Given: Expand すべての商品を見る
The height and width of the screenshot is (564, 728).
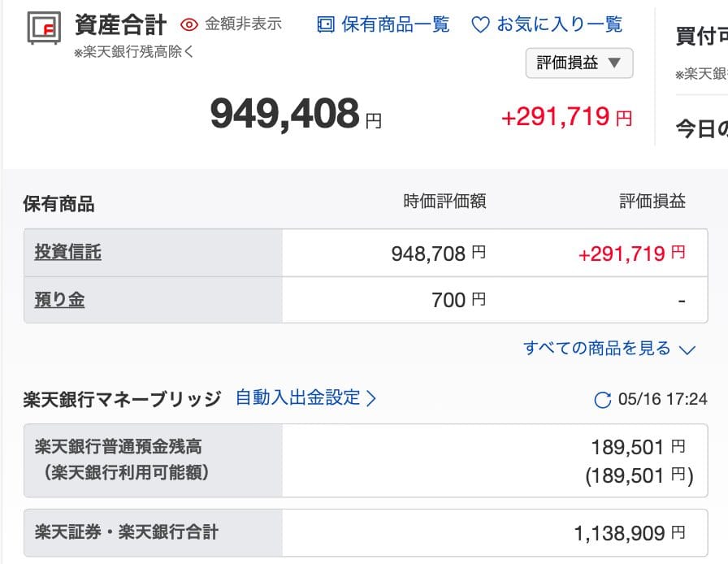Looking at the screenshot, I should click(597, 349).
